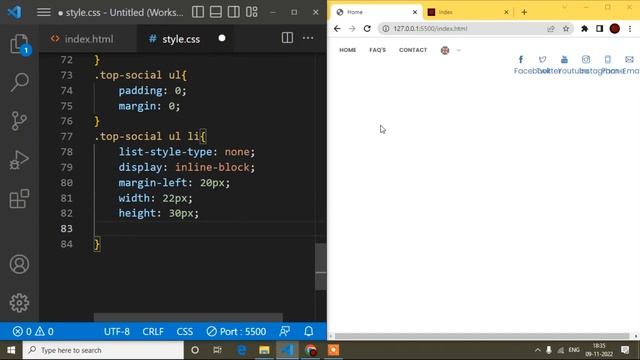
Task: Open the Manage gear menu
Action: 19,303
